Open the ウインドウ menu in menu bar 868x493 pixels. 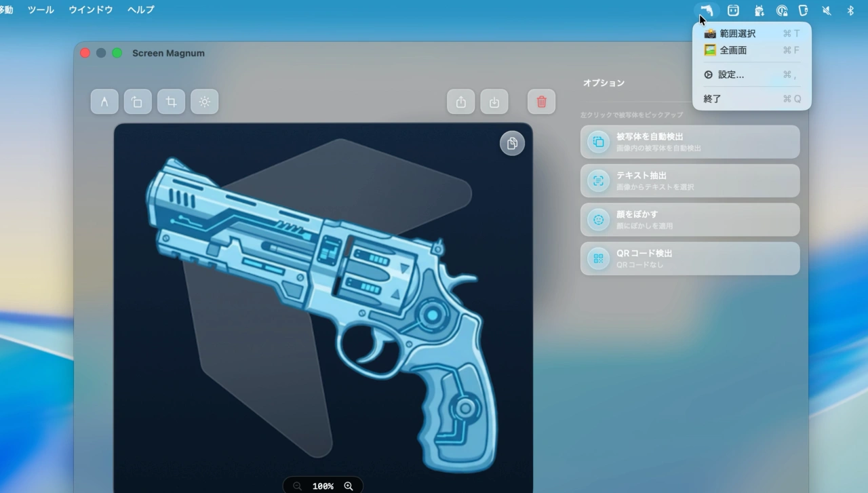91,10
